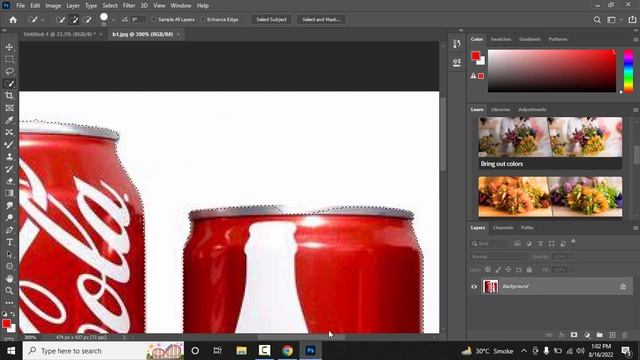Open the Filter menu
This screenshot has height=360, width=640.
[129, 6]
